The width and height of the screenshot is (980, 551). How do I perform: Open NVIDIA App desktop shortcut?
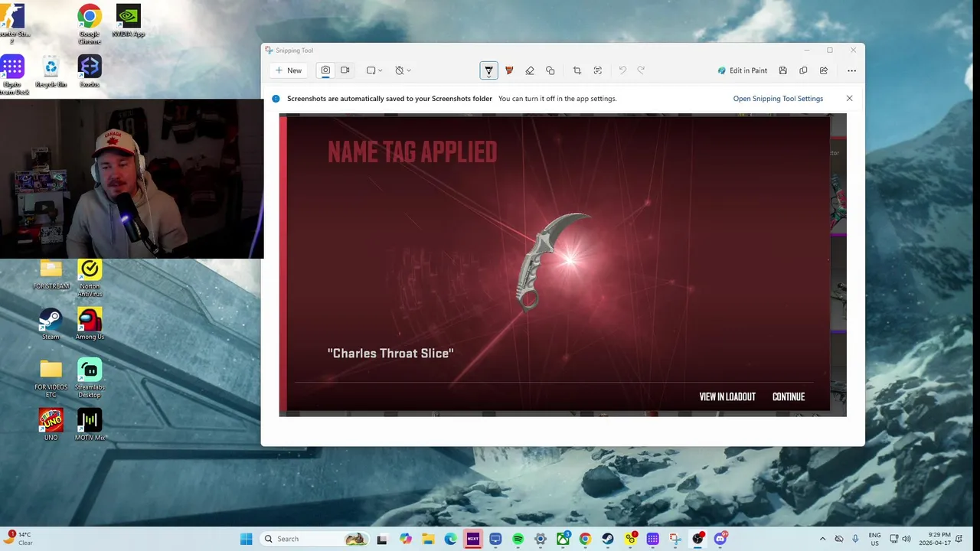pyautogui.click(x=128, y=21)
